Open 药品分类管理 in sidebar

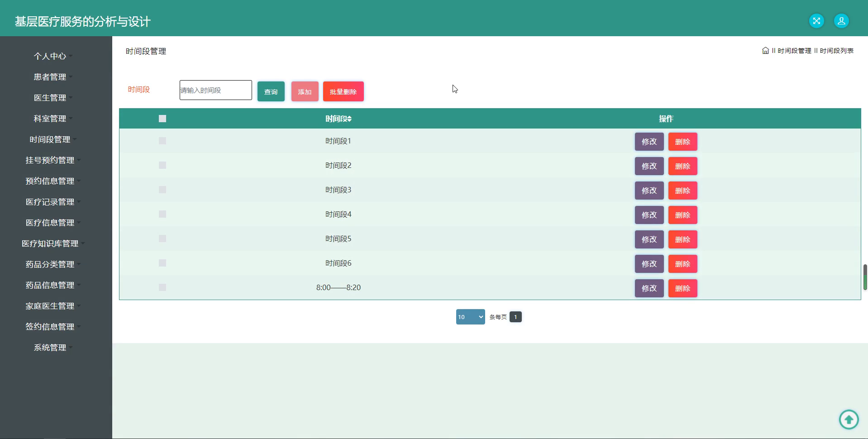53,264
